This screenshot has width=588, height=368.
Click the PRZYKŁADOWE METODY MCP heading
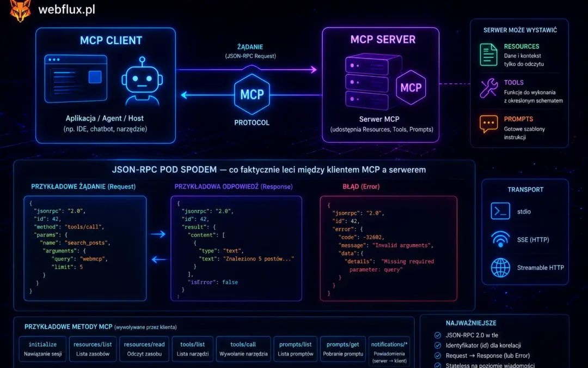68,327
